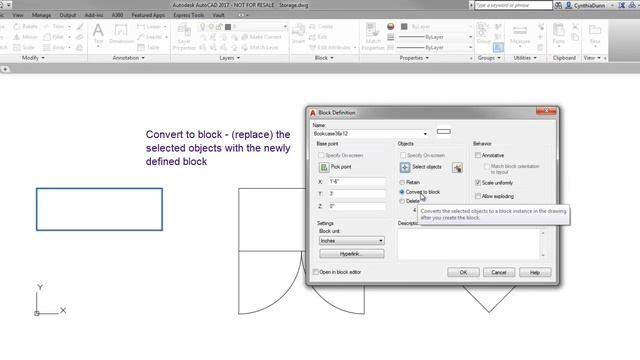Toggle Scale uniformly checkbox
Screen dimensions: 640x360
[x=478, y=183]
